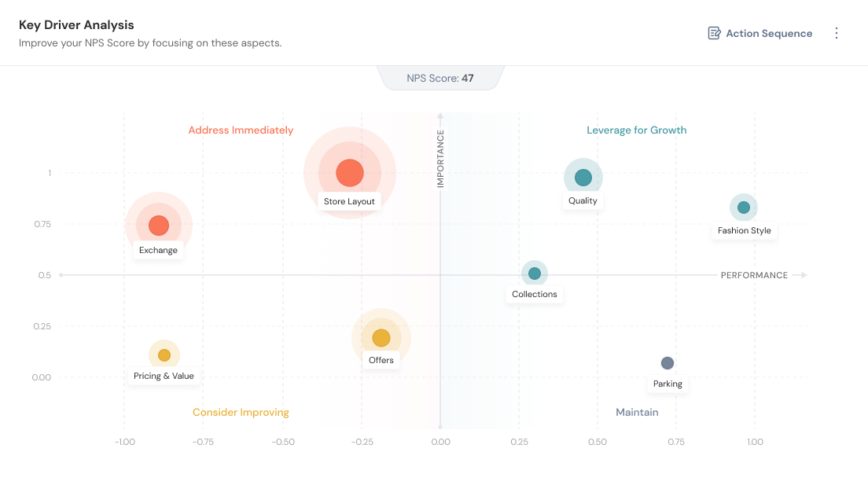
Task: Select the Fashion Style teal bubble
Action: click(x=744, y=207)
